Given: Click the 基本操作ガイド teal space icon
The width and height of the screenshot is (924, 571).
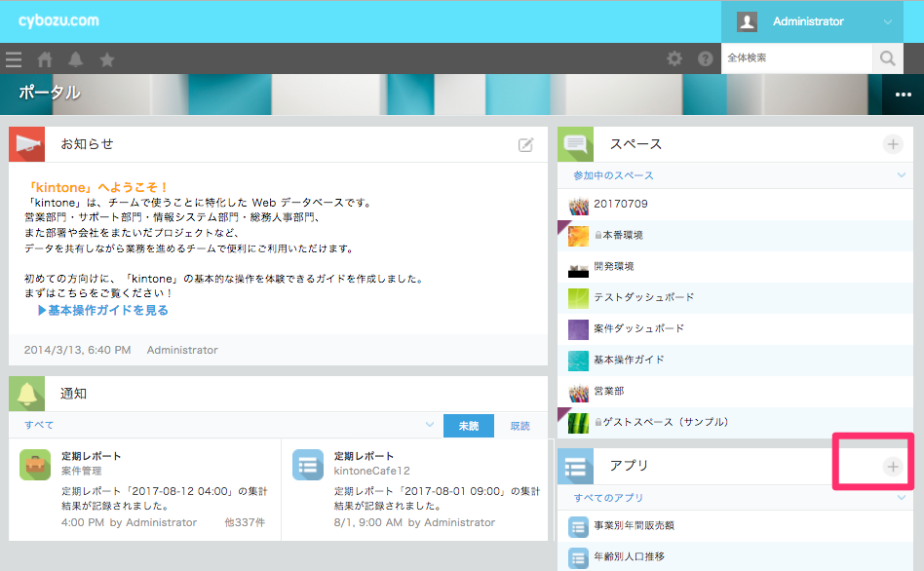Looking at the screenshot, I should (x=578, y=361).
